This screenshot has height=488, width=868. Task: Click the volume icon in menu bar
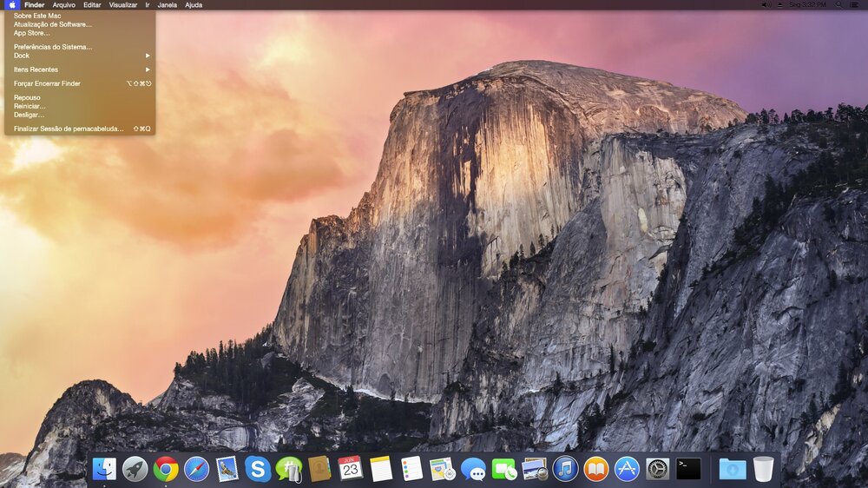766,5
